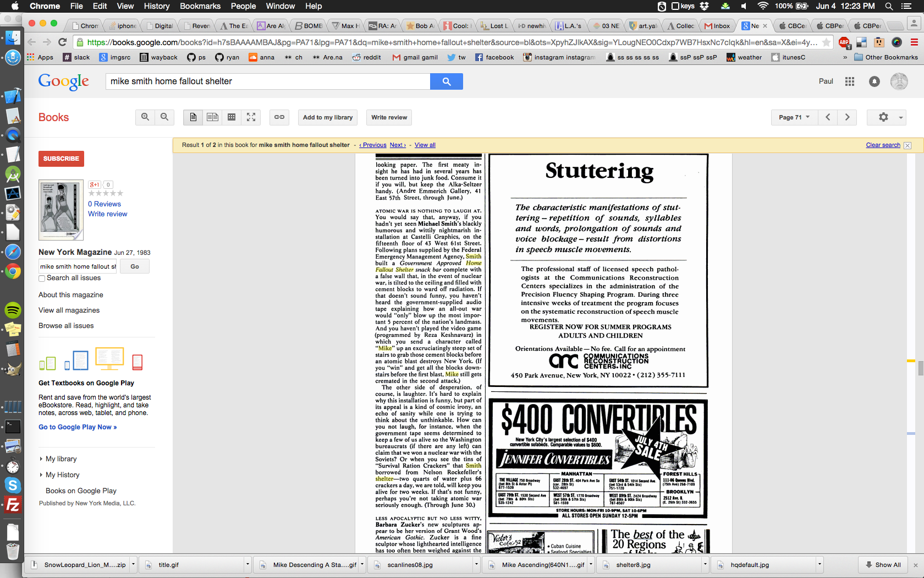This screenshot has width=924, height=578.
Task: Switch to thumbnail grid view
Action: [x=232, y=117]
